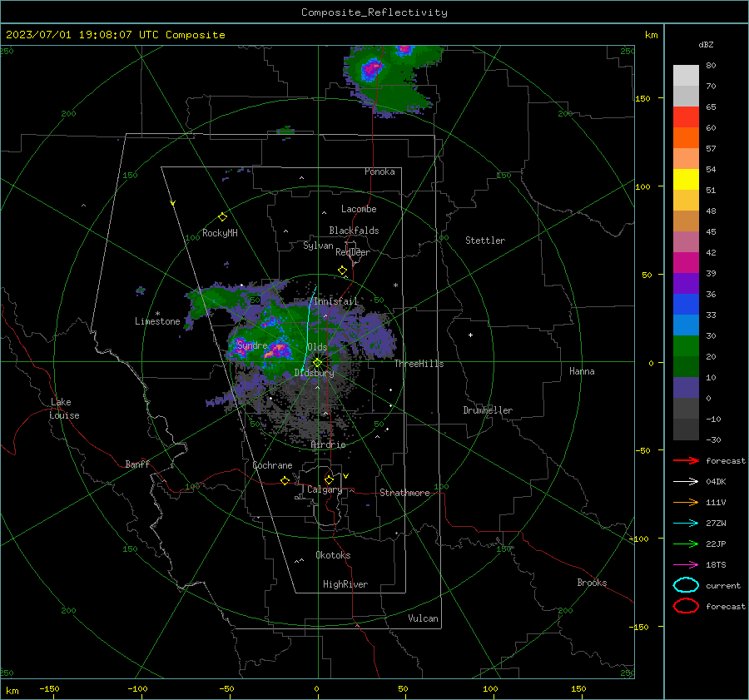Click the Lacombe city label
Image resolution: width=749 pixels, height=700 pixels.
359,209
